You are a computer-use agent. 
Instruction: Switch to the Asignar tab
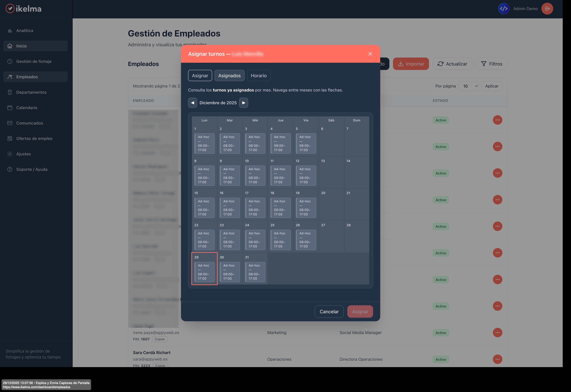click(x=200, y=75)
